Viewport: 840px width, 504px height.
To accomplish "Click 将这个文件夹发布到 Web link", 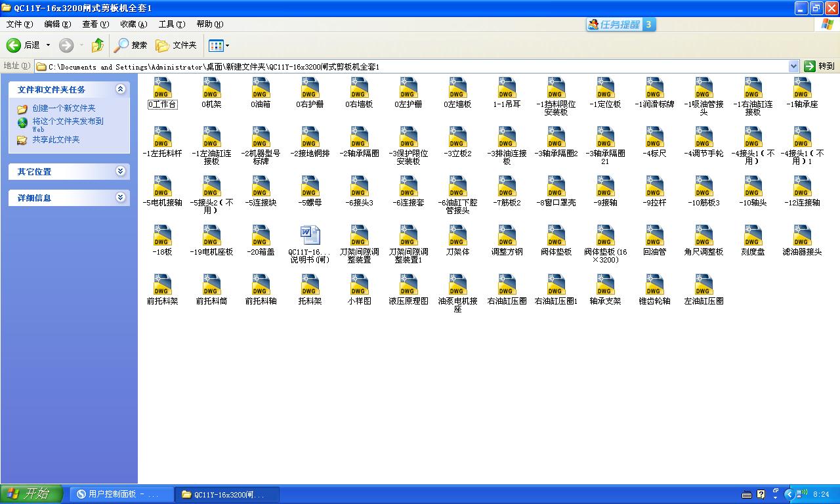I will pos(68,125).
